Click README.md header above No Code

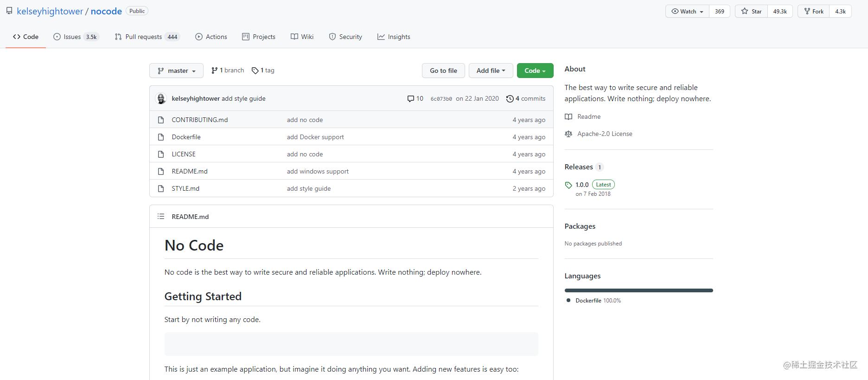coord(190,217)
